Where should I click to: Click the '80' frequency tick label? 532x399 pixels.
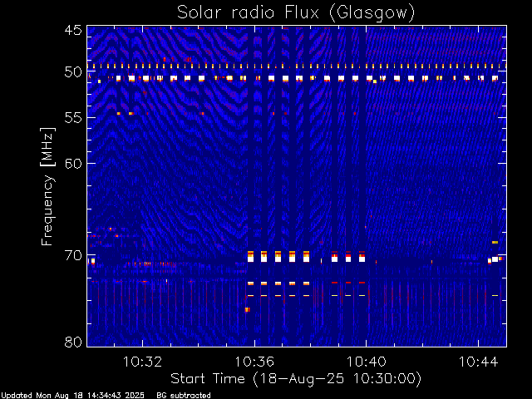tap(73, 342)
